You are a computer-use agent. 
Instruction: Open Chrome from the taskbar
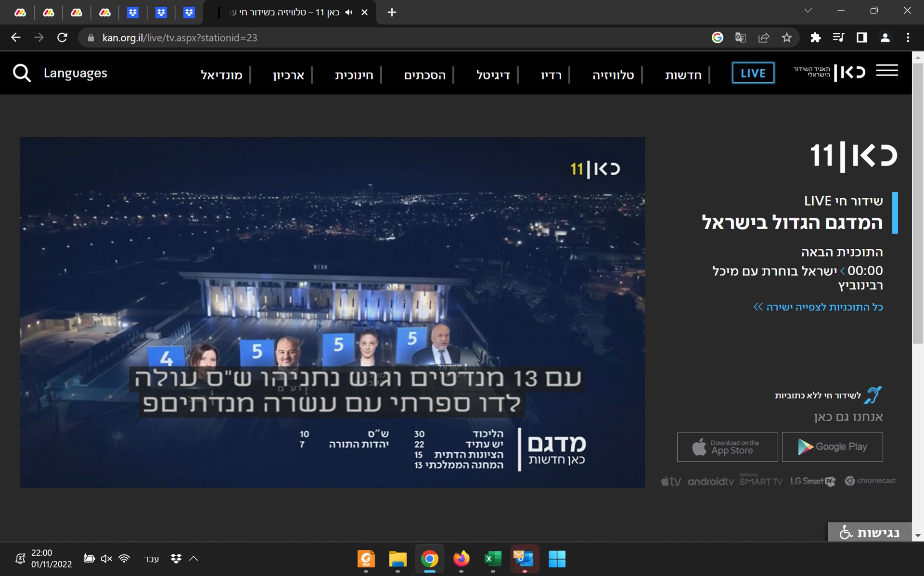pos(429,559)
